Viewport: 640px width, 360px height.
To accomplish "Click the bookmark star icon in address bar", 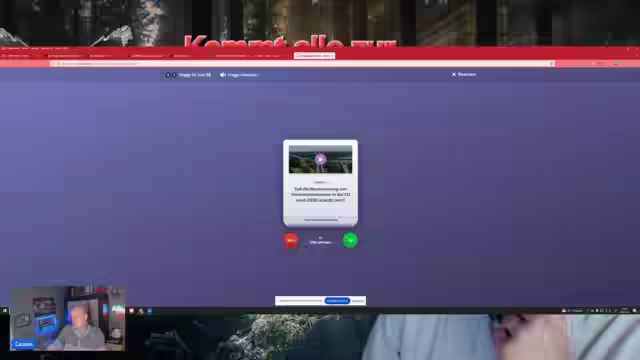I will click(x=551, y=64).
